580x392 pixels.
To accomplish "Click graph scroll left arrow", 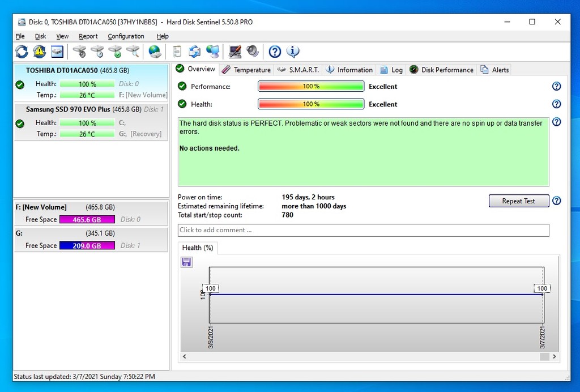I will pos(185,356).
